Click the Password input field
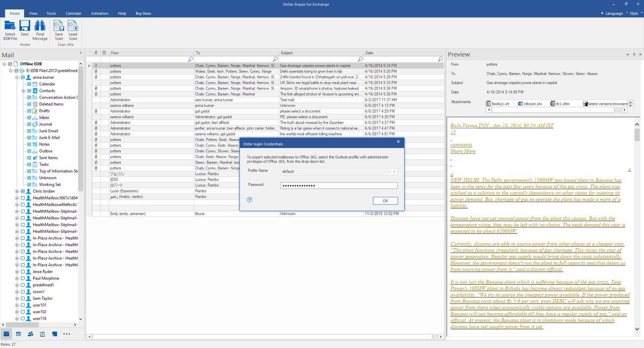This screenshot has height=348, width=644. coord(339,186)
